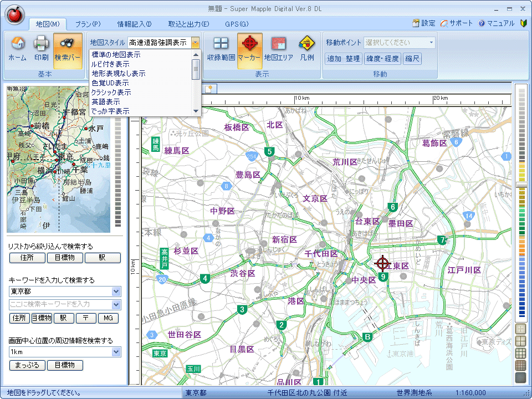Click the right-side map scale slider handle
This screenshot has height=399, width=532.
coord(521,185)
